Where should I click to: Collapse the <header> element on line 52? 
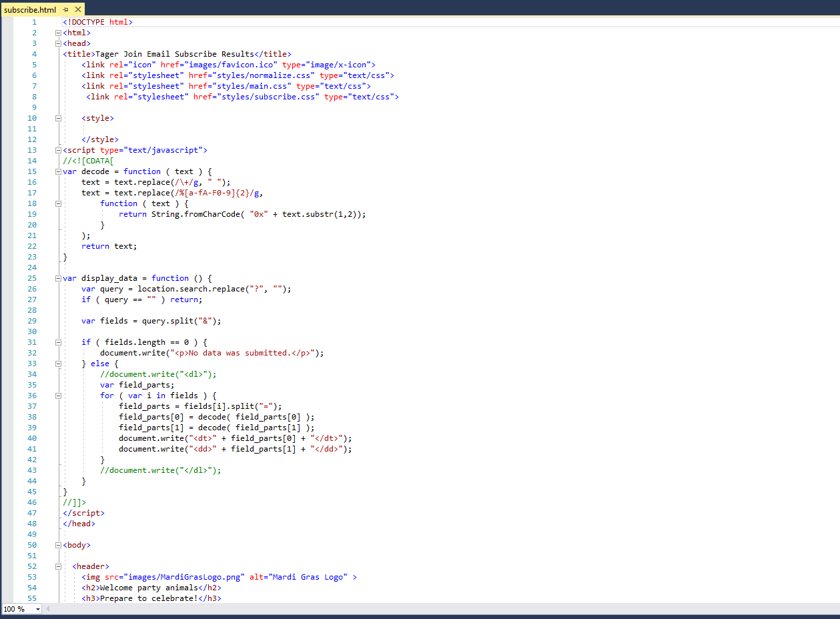(x=59, y=566)
